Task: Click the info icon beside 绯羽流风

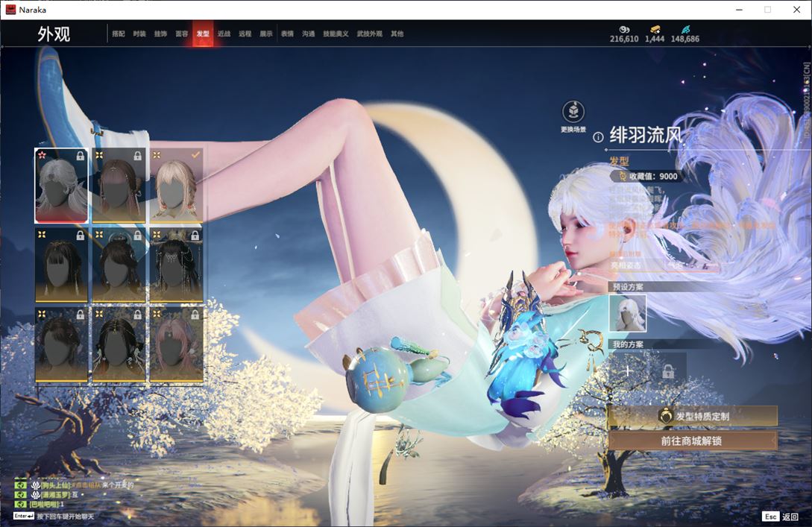Action: [597, 137]
